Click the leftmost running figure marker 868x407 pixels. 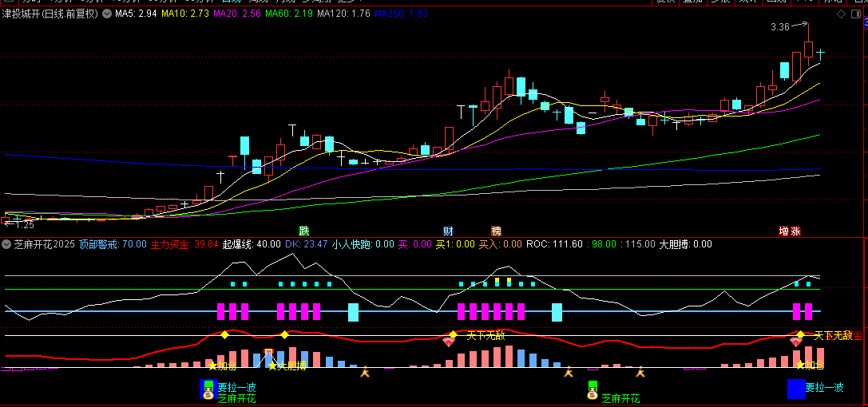364,373
